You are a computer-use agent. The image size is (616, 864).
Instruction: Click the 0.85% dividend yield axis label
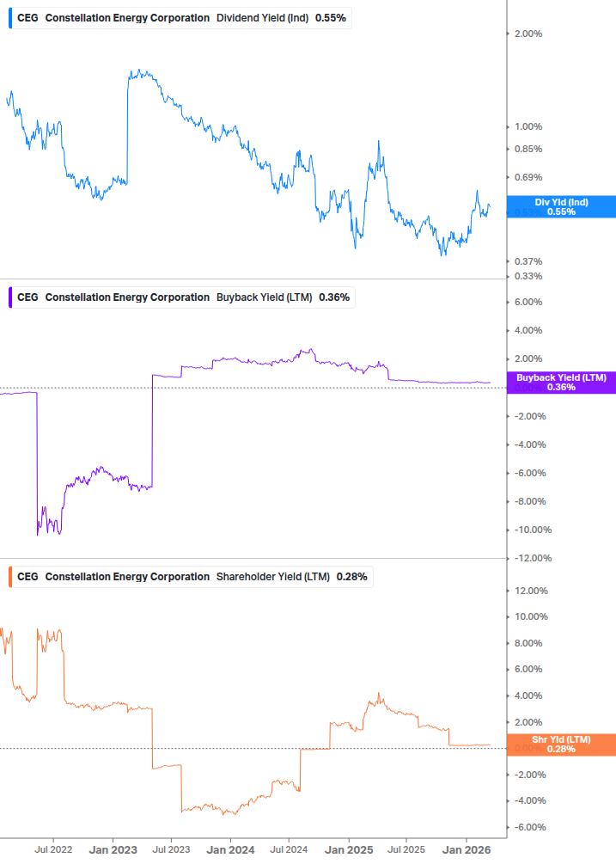coord(528,150)
